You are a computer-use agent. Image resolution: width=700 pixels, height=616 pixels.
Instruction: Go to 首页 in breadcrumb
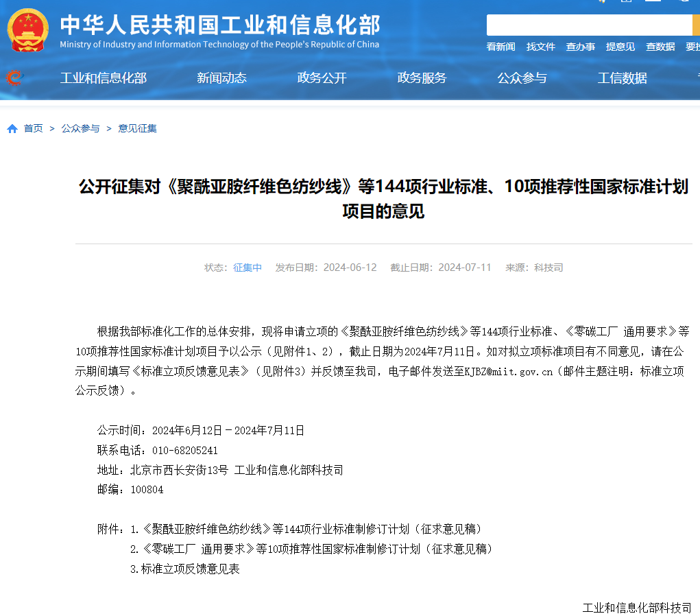33,129
